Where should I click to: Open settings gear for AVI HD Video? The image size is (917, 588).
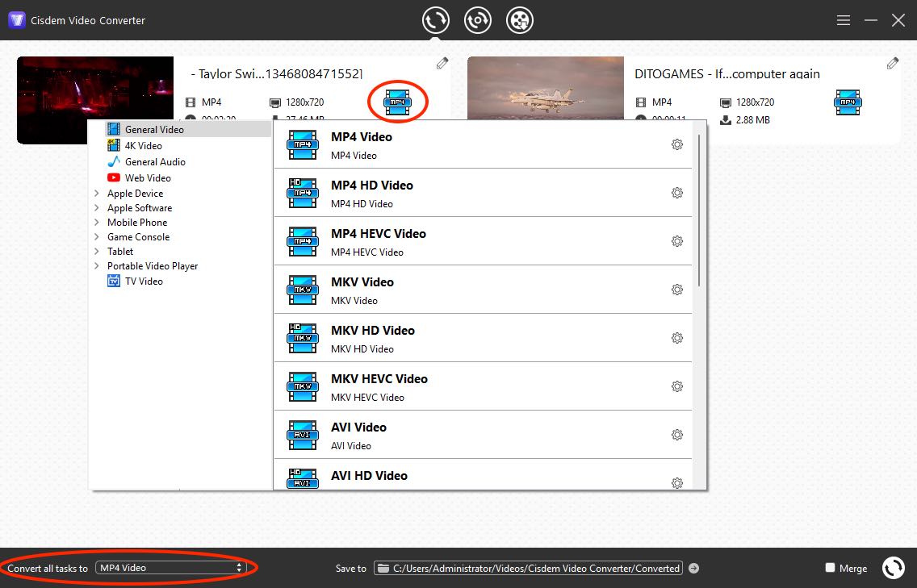click(677, 483)
